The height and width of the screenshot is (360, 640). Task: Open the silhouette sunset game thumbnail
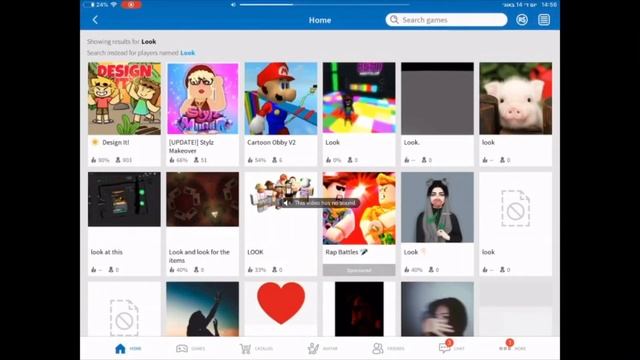click(203, 309)
